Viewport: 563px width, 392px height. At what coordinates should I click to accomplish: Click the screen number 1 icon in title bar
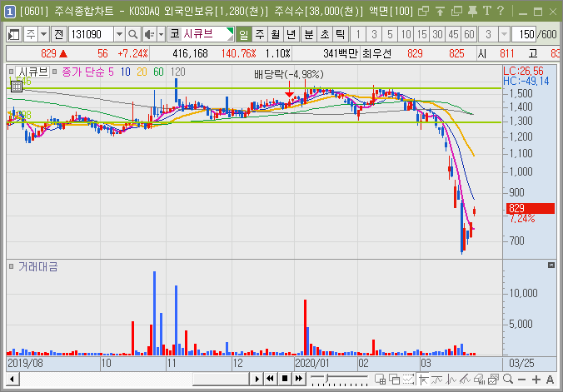click(9, 12)
